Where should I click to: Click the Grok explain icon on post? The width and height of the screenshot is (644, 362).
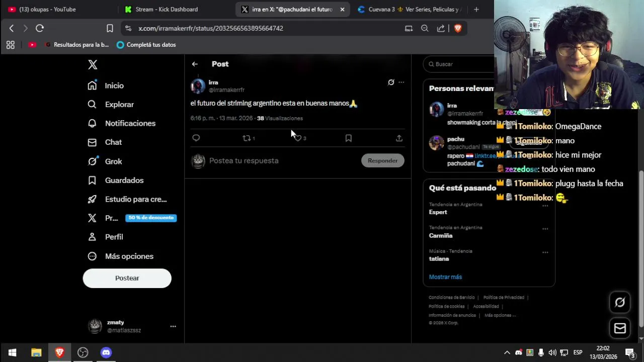391,82
